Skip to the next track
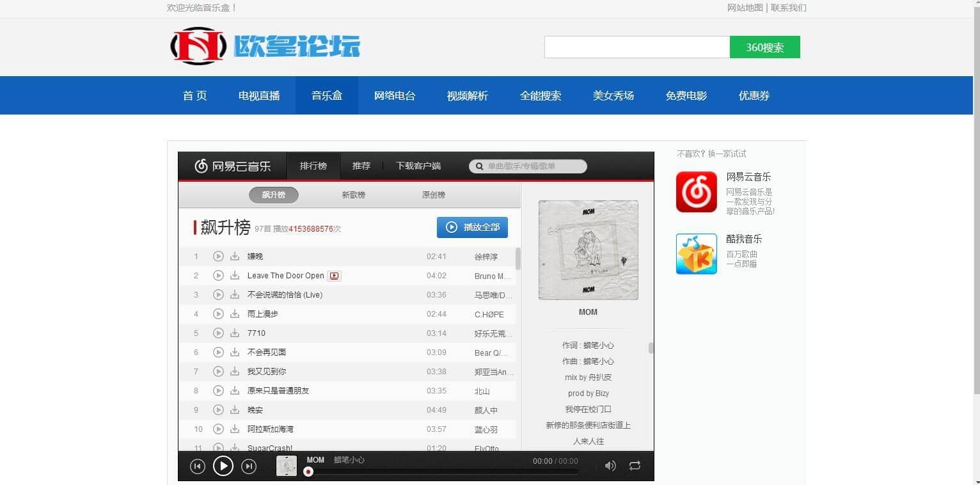 249,466
